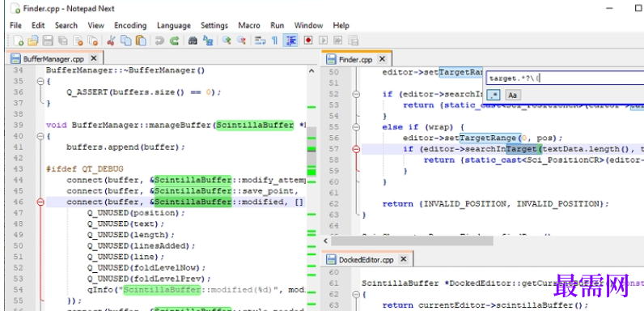This screenshot has width=644, height=311.
Task: Click the Close All files toolbar icon
Action: point(93,40)
